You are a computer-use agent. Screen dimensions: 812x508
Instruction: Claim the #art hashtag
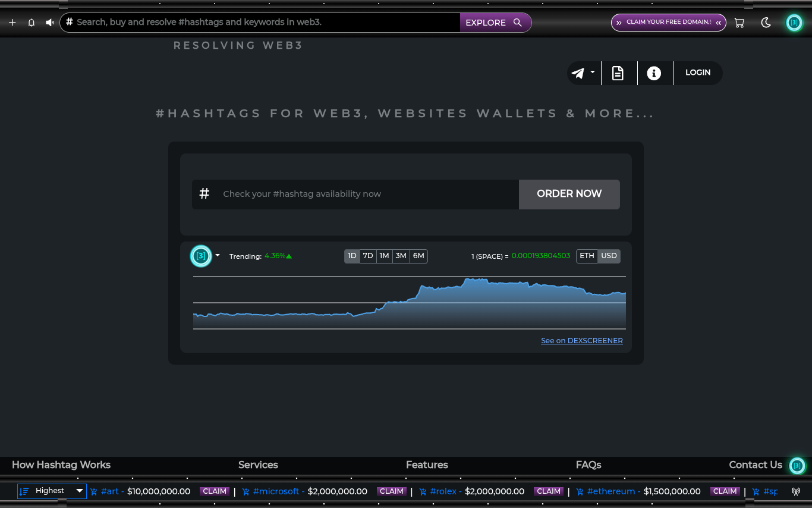pos(215,491)
